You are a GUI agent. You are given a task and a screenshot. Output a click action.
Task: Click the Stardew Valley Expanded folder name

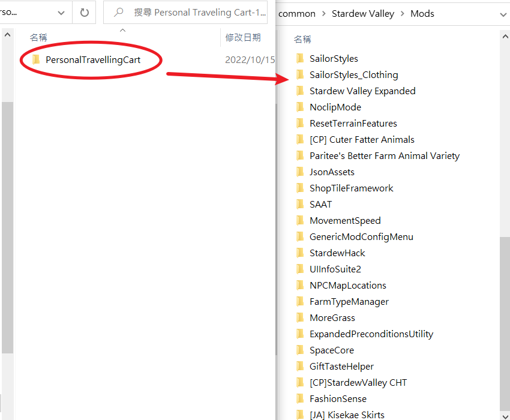(x=362, y=91)
